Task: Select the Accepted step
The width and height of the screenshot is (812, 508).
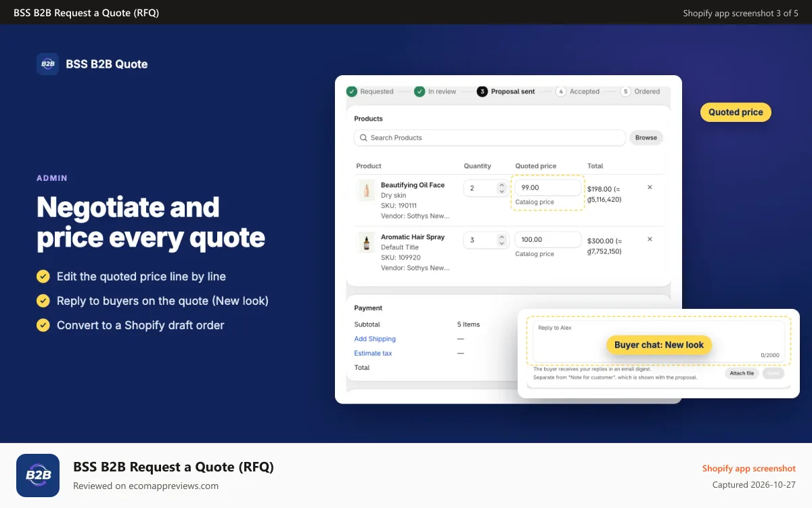Action: coord(578,91)
